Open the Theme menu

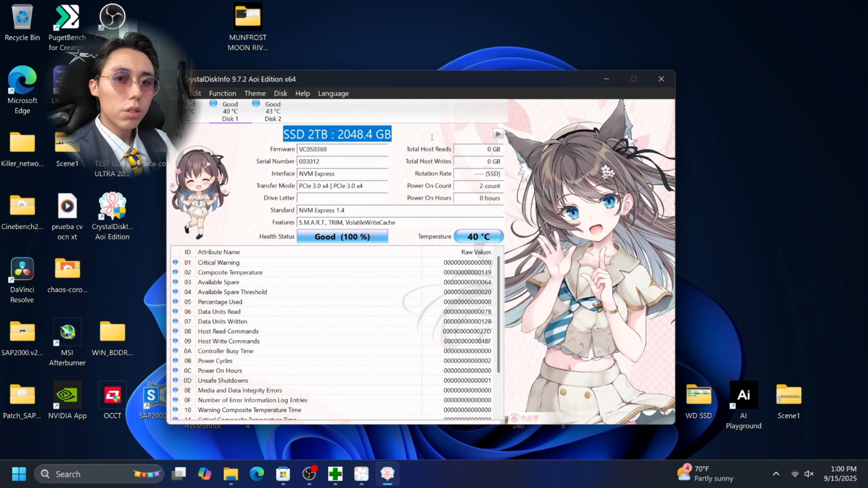click(255, 93)
